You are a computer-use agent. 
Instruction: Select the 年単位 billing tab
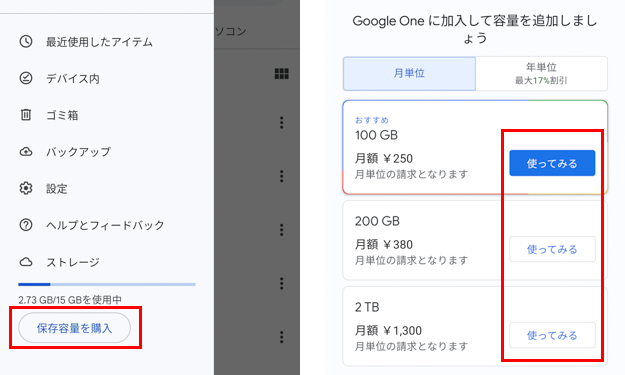click(541, 73)
